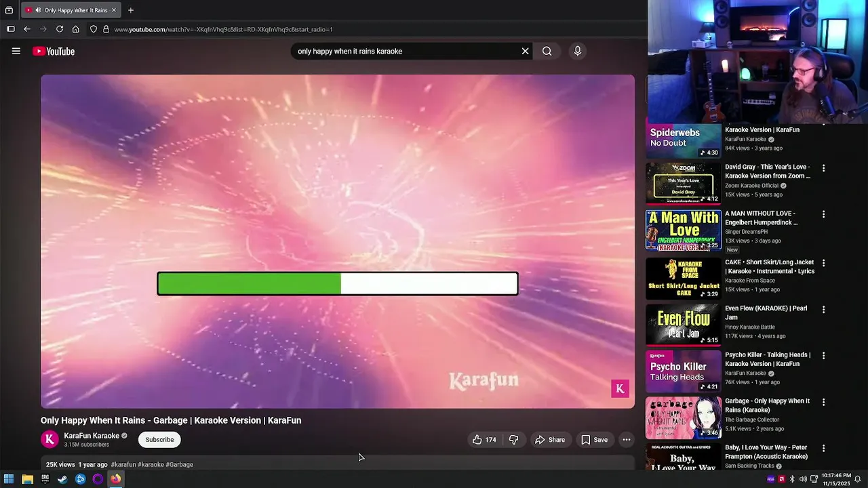
Task: Subscribe to KaraFun Karaoke
Action: [x=159, y=440]
